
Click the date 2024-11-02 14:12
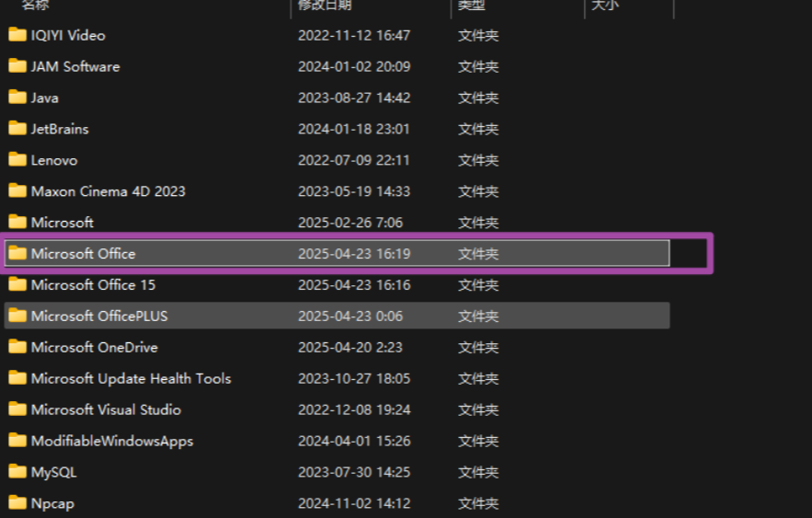click(354, 503)
